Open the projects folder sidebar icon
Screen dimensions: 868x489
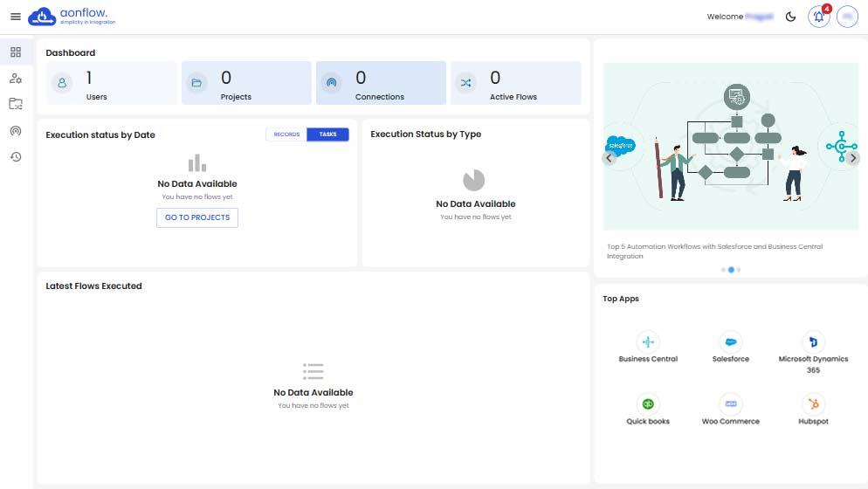coord(16,105)
